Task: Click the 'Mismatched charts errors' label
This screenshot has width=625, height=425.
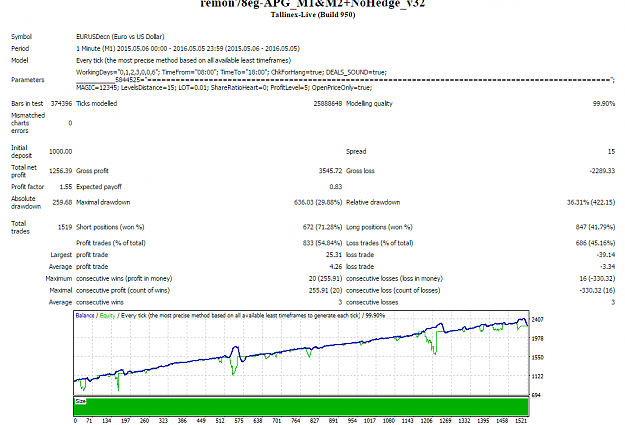Action: tap(28, 123)
